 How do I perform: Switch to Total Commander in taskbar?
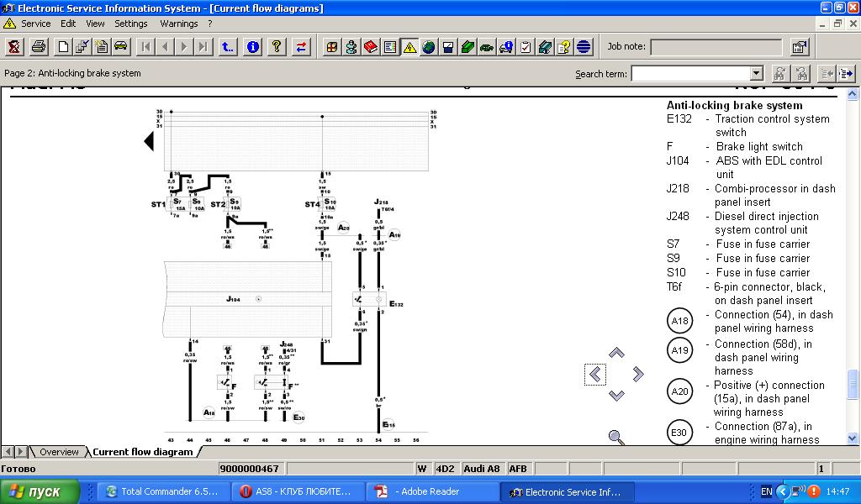[161, 491]
